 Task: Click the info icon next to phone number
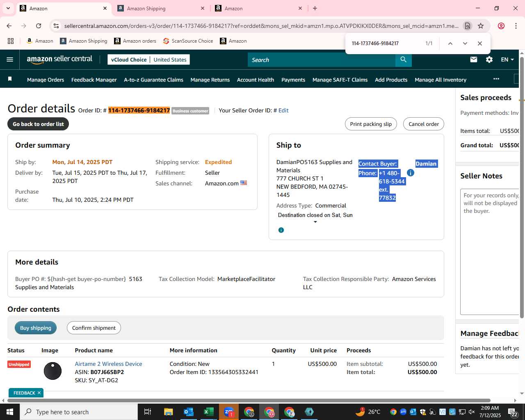point(411,173)
